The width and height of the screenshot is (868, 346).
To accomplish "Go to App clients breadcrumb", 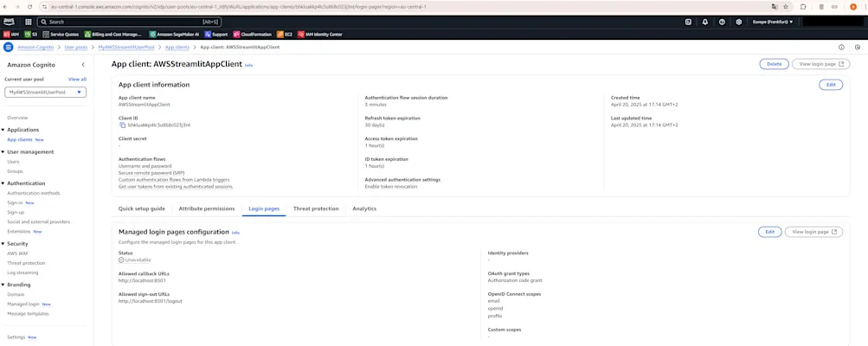I will tap(177, 47).
